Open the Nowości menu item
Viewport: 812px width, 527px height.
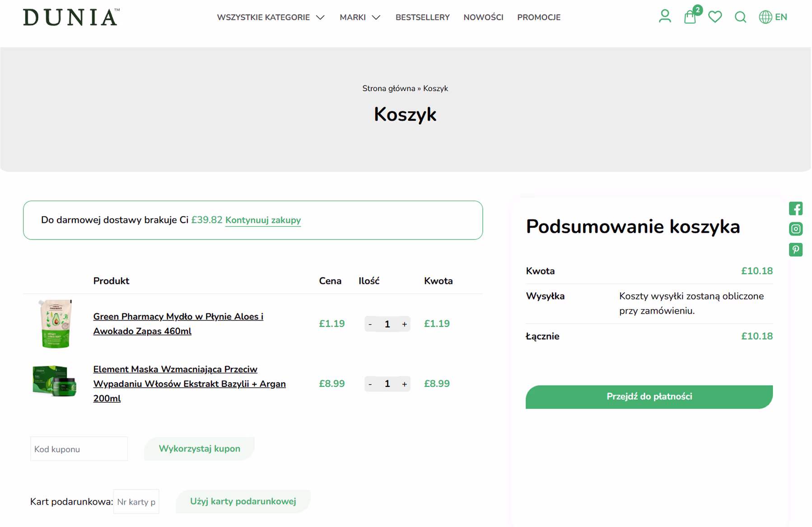[483, 17]
